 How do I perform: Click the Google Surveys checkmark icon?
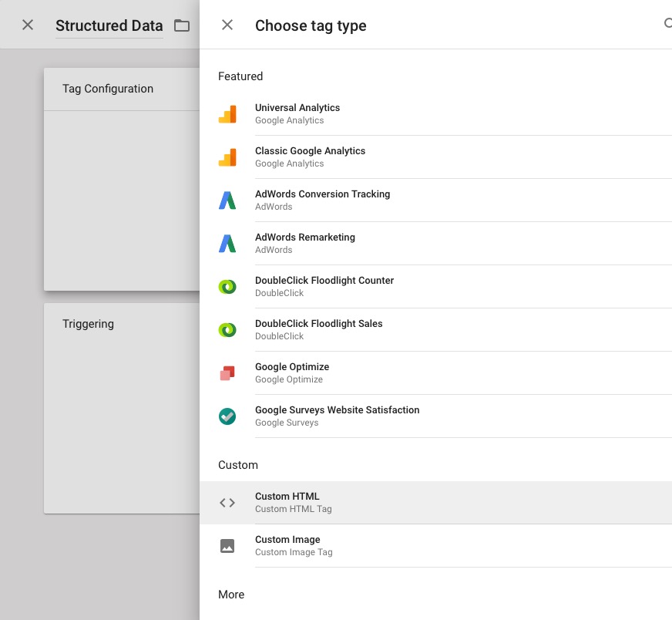click(227, 416)
